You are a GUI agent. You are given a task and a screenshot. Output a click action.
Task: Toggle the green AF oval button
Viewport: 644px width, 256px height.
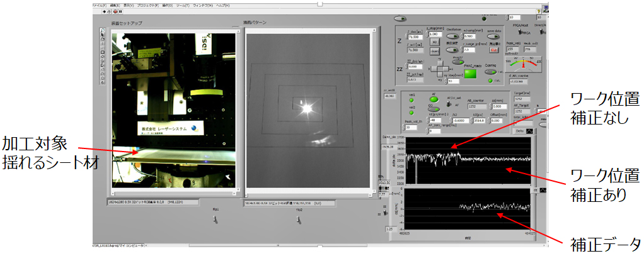point(434,99)
